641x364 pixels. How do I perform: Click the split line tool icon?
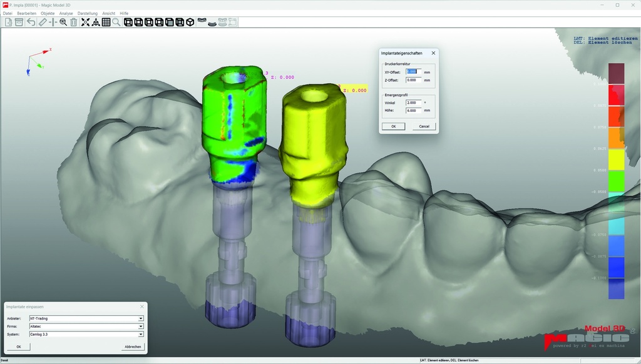(x=53, y=22)
